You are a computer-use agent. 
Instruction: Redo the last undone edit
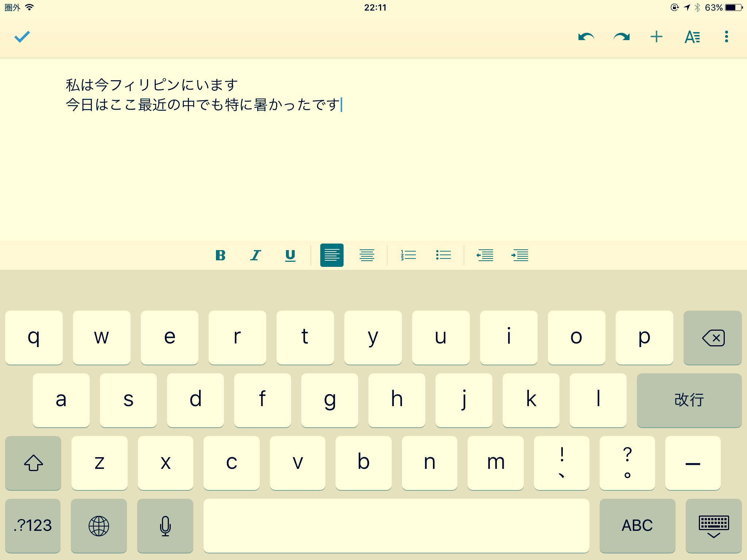622,37
